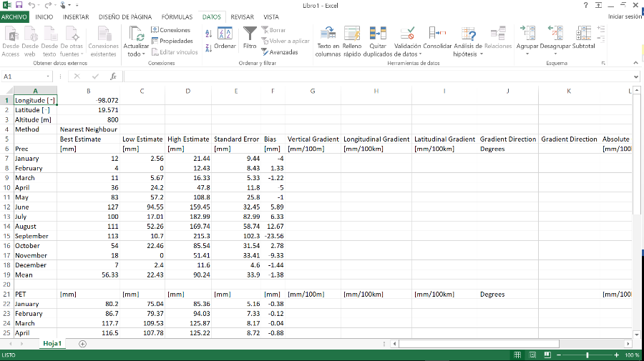Click the zoom slider handle
644x361 pixels.
(x=587, y=355)
